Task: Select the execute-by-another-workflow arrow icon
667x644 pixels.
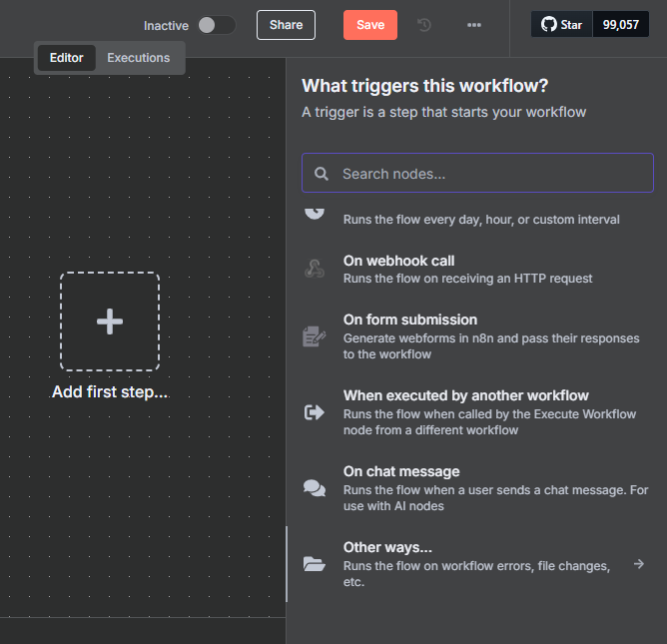Action: pyautogui.click(x=315, y=412)
